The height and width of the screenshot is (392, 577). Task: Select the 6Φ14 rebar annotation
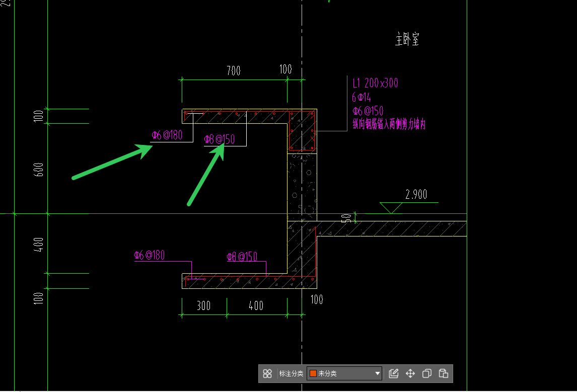click(362, 97)
